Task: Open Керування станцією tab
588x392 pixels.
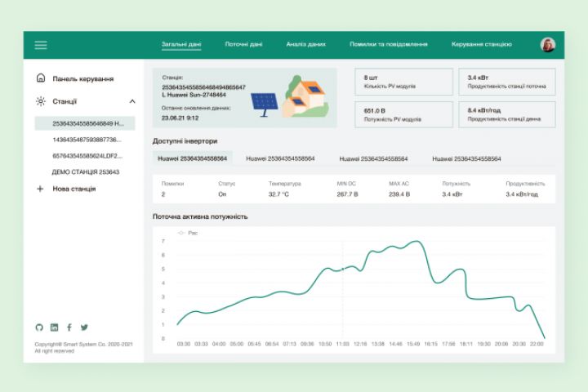Action: click(482, 44)
